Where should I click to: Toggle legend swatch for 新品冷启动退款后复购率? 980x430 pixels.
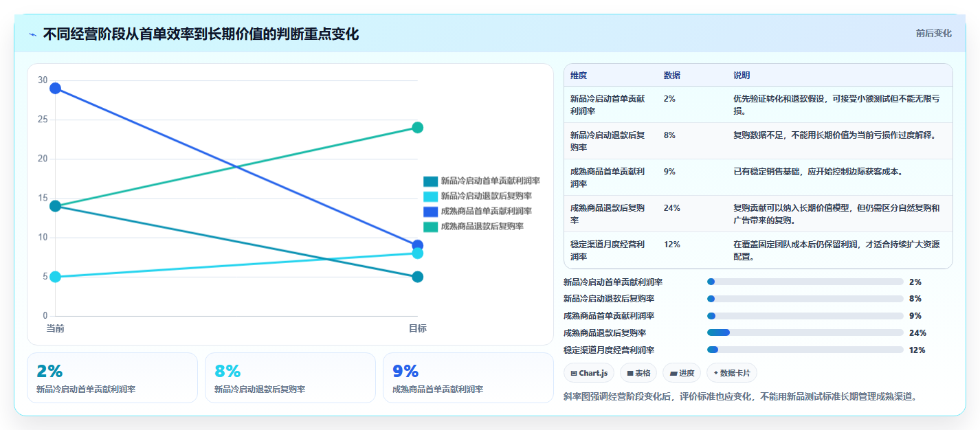coord(430,196)
